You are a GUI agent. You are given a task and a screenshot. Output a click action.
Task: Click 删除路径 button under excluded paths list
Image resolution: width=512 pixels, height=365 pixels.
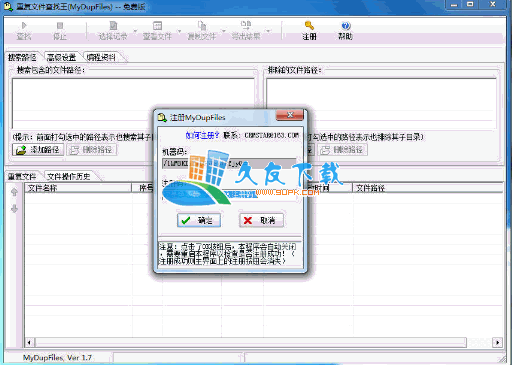[342, 150]
